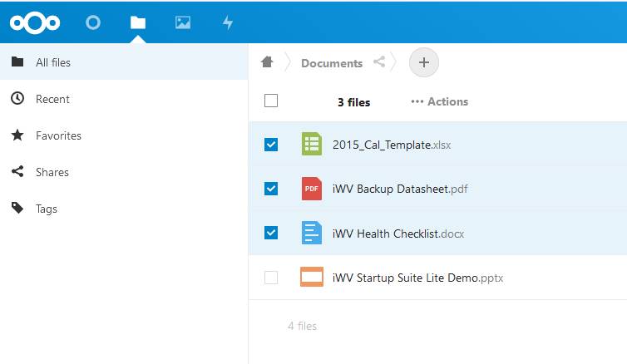The image size is (627, 364).
Task: Open the Actions dropdown menu
Action: 439,101
